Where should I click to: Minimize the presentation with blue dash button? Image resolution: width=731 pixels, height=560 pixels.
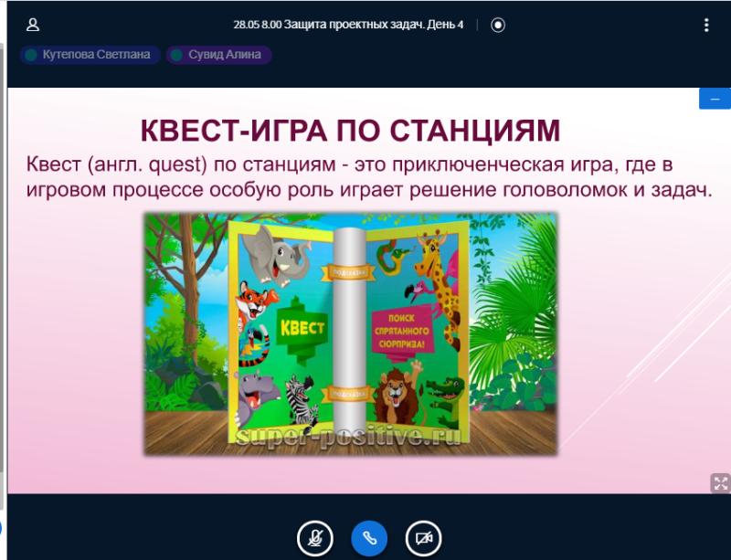[x=715, y=98]
